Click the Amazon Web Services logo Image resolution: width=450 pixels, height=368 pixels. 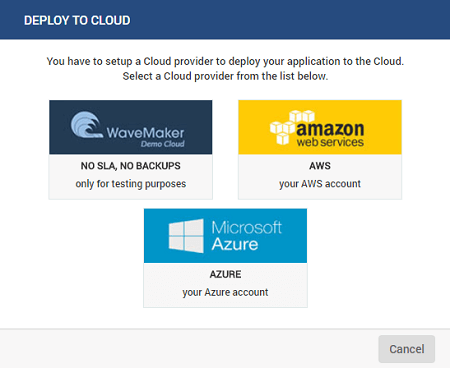[320, 127]
